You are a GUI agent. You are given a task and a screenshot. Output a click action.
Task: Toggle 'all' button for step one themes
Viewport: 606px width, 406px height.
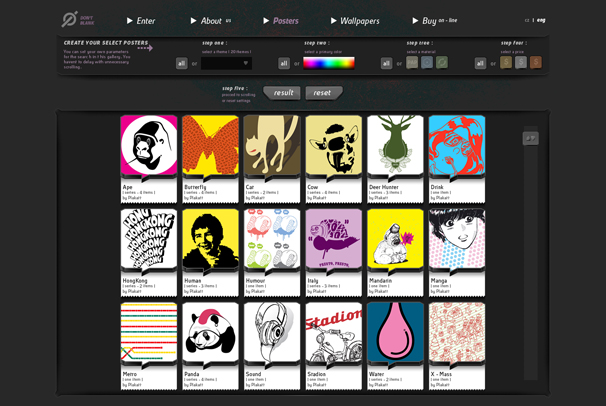(181, 63)
